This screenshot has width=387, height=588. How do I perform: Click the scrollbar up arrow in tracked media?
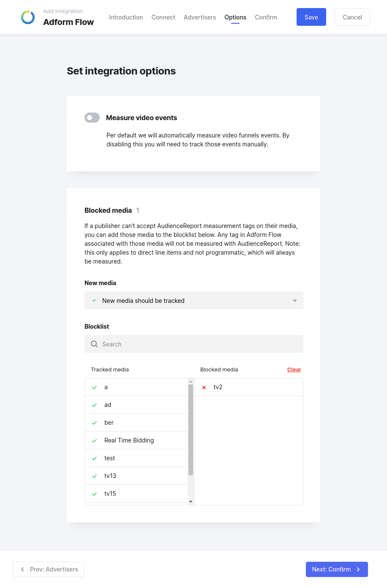[x=191, y=382]
